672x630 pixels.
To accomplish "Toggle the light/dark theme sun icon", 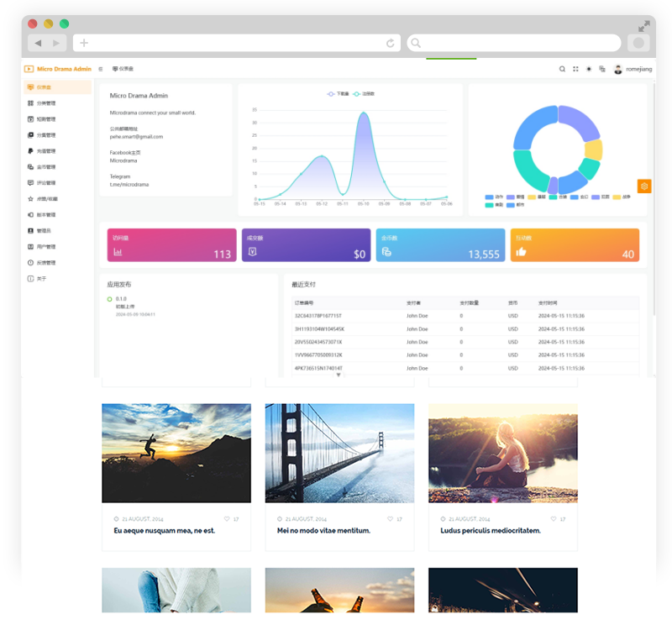I will click(589, 69).
